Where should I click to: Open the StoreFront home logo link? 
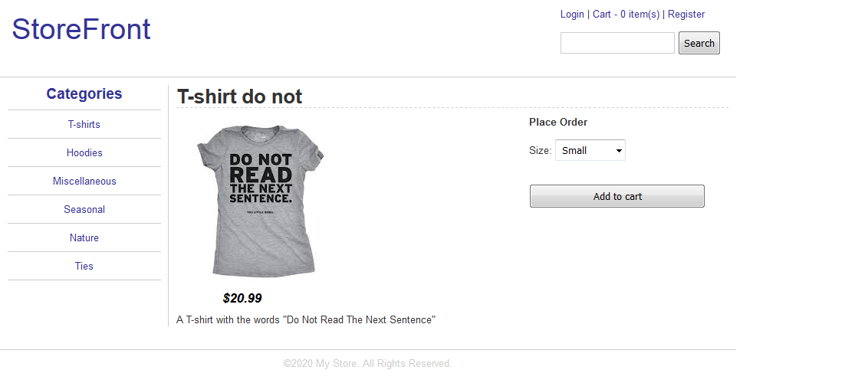click(81, 29)
